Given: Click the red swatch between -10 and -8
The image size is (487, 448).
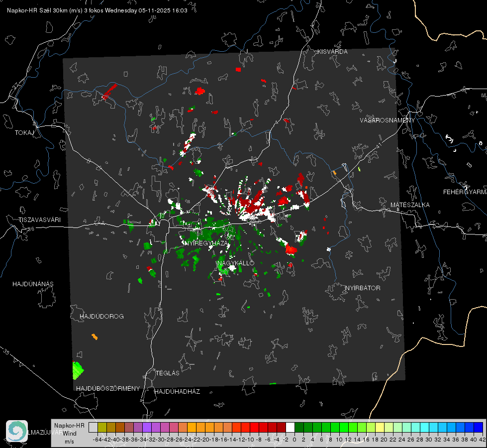Looking at the screenshot, I should tap(254, 427).
